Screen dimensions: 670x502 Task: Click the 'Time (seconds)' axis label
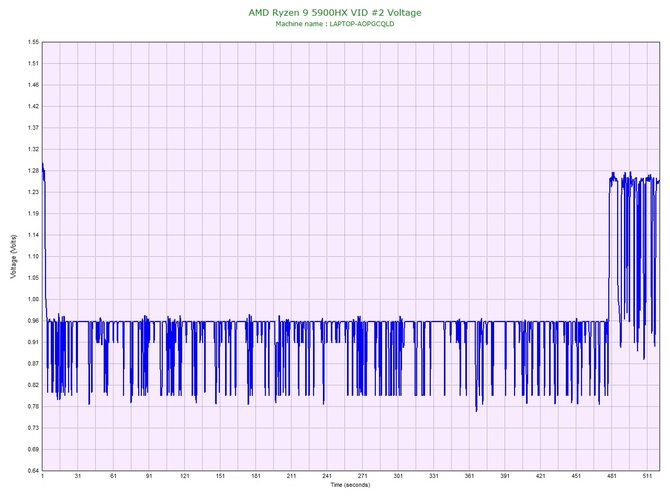point(350,485)
